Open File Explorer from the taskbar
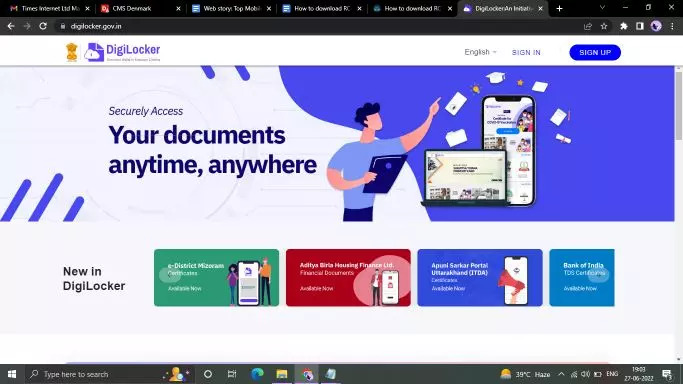Viewport: 683px width, 384px height. point(282,374)
